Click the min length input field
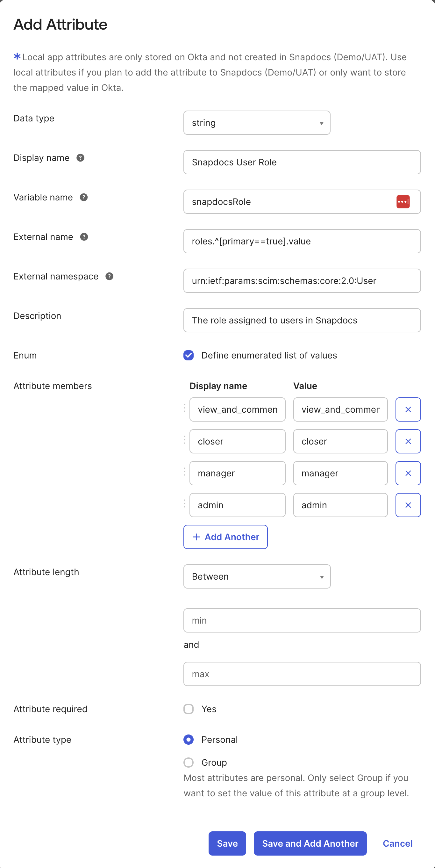 click(302, 620)
